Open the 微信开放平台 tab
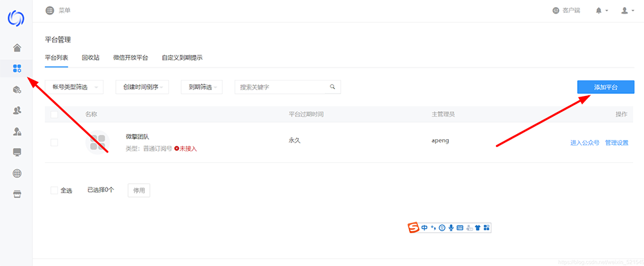Image resolution: width=644 pixels, height=266 pixels. point(130,58)
